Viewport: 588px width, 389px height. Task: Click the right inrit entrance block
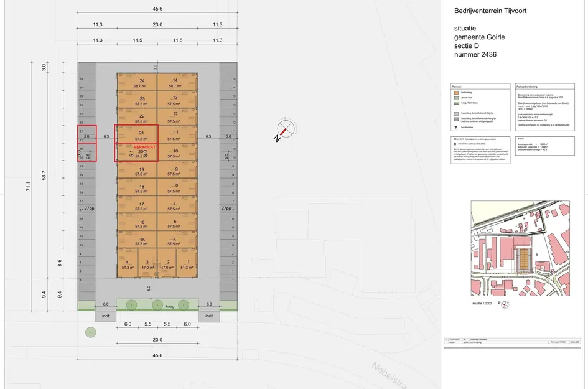pyautogui.click(x=209, y=316)
